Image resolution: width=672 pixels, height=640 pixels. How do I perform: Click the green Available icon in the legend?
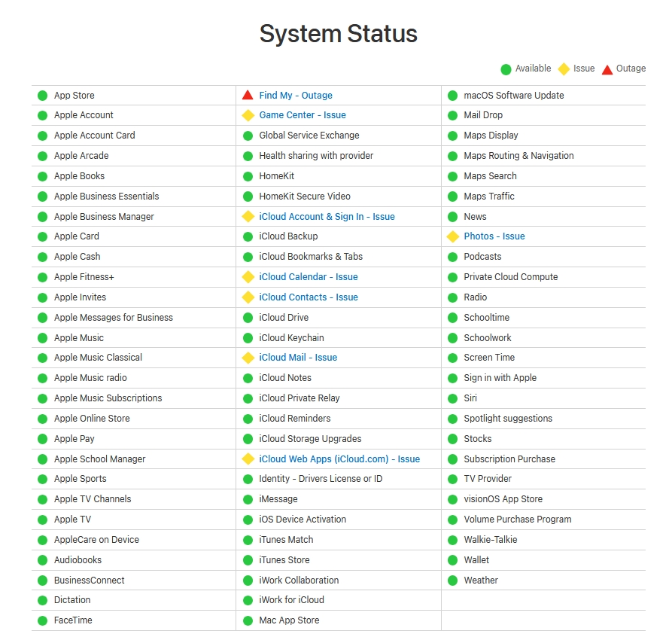[506, 69]
